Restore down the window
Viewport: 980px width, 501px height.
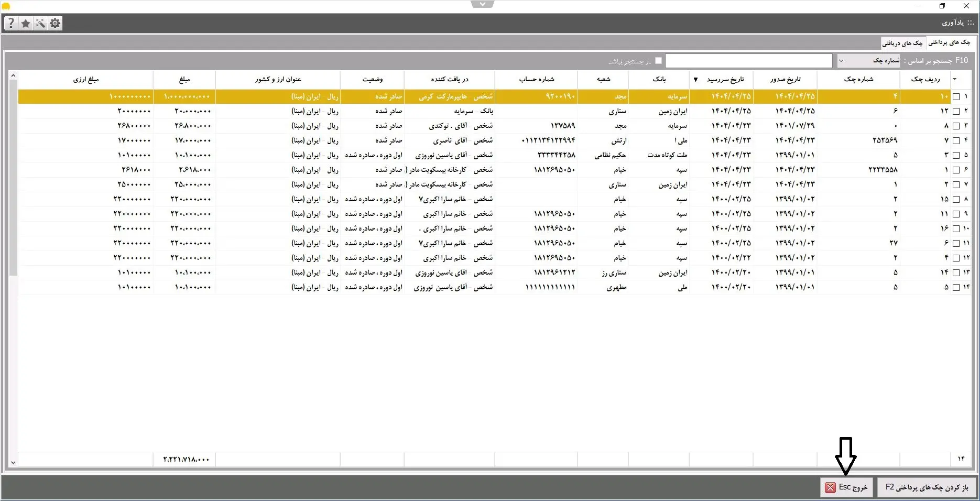click(x=942, y=6)
